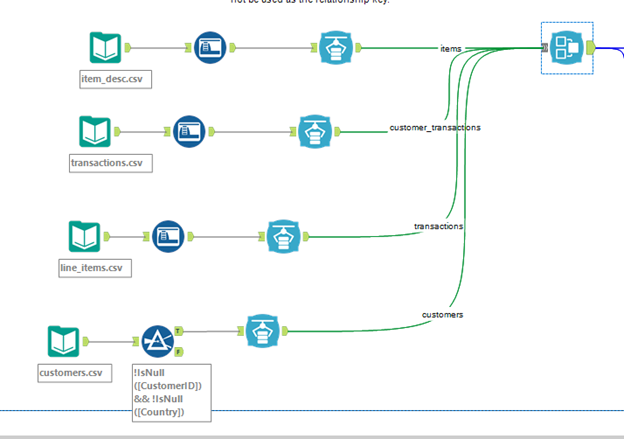Click the data stream tool feeding transactions connection

click(283, 236)
